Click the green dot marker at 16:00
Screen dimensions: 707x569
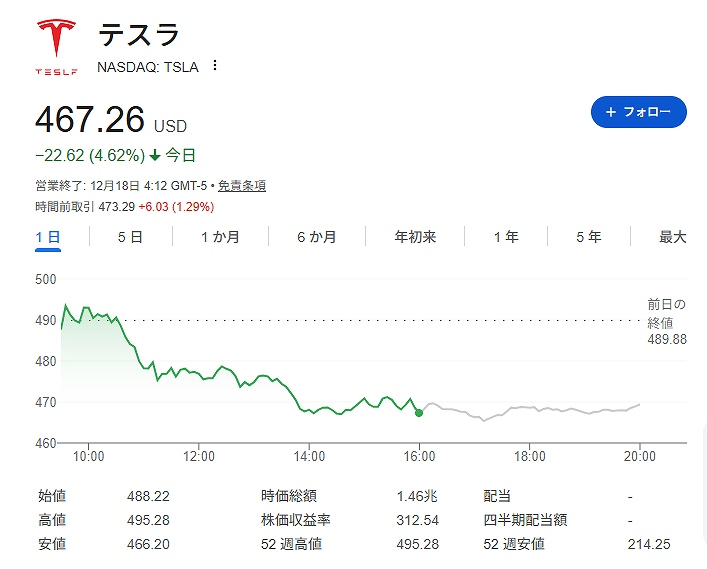coord(418,412)
